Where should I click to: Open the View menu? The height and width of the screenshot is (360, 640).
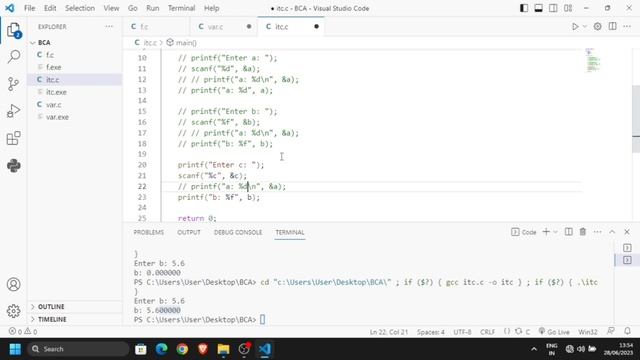click(111, 8)
